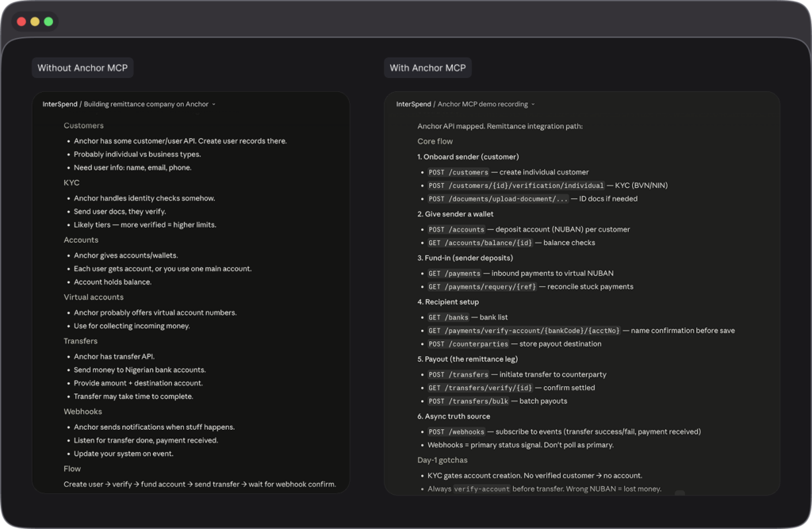Select the With Anchor MCP label
812x529 pixels.
coord(427,68)
